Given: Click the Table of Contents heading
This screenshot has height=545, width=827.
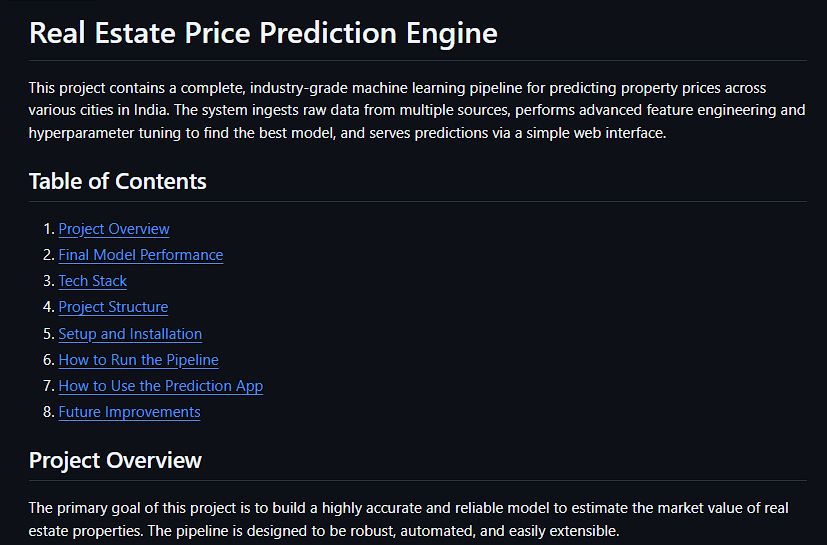Looking at the screenshot, I should click(118, 181).
